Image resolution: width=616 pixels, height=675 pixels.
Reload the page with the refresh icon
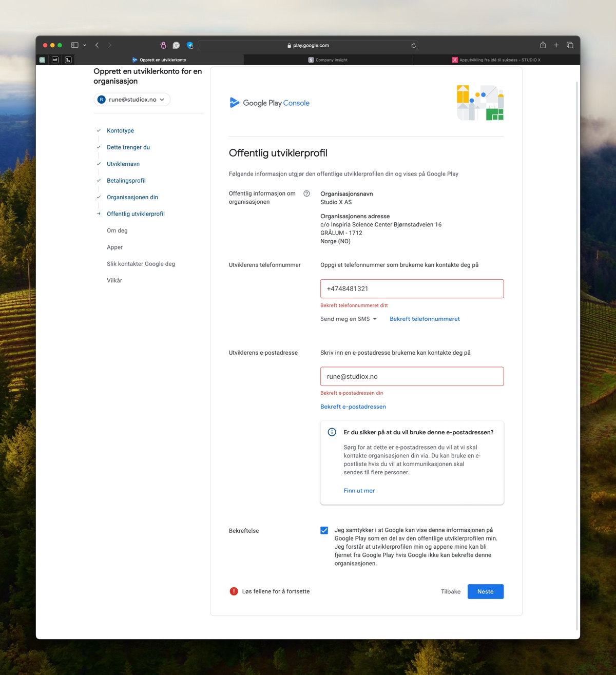coord(413,45)
